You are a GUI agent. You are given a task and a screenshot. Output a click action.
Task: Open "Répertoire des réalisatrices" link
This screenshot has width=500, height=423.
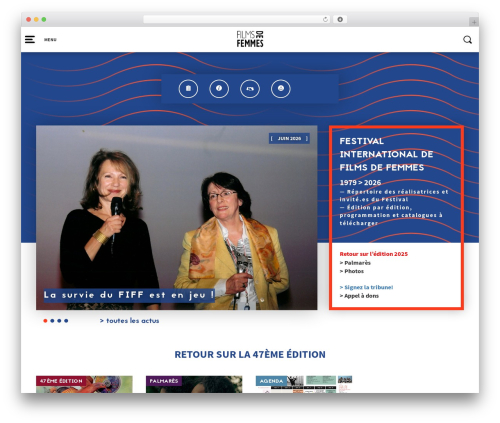tap(394, 196)
